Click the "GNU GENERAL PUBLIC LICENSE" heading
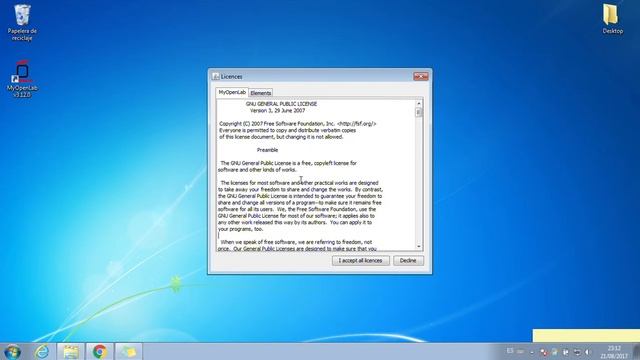640x360 pixels. click(281, 104)
